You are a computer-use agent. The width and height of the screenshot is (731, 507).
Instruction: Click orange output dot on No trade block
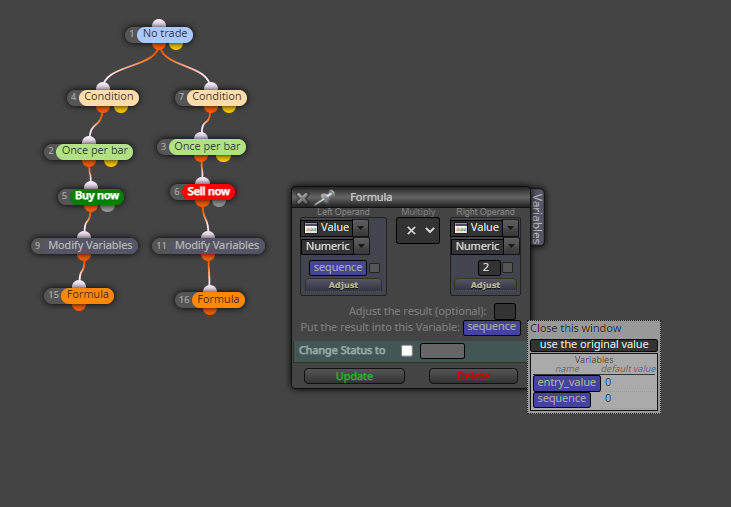[x=159, y=46]
